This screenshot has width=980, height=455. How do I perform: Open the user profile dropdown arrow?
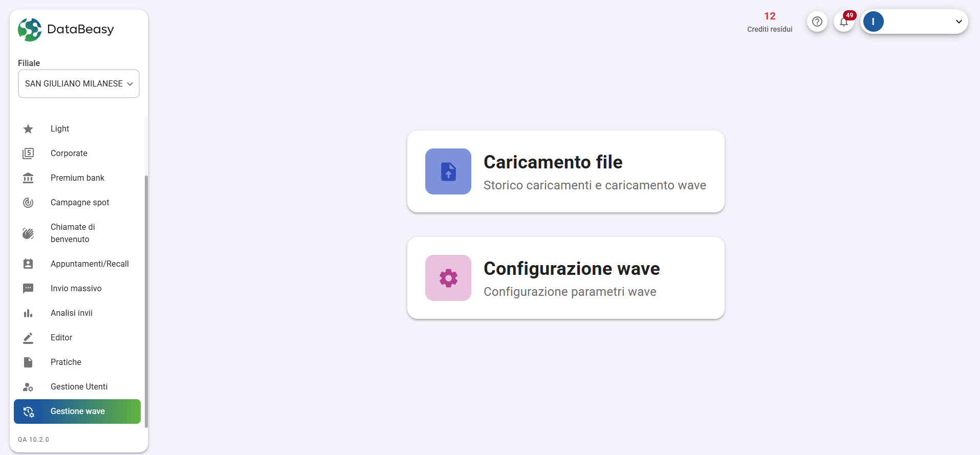click(x=958, y=21)
